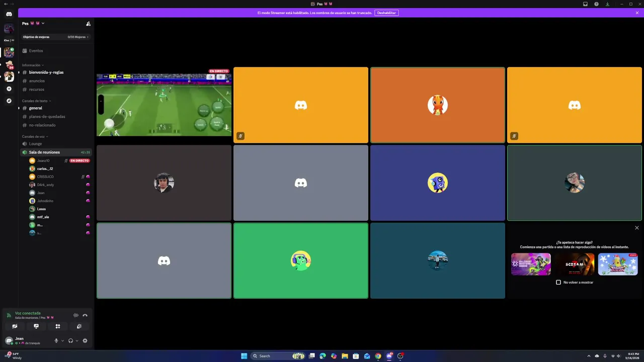
Task: Expand headphones output options chevron
Action: point(76,341)
